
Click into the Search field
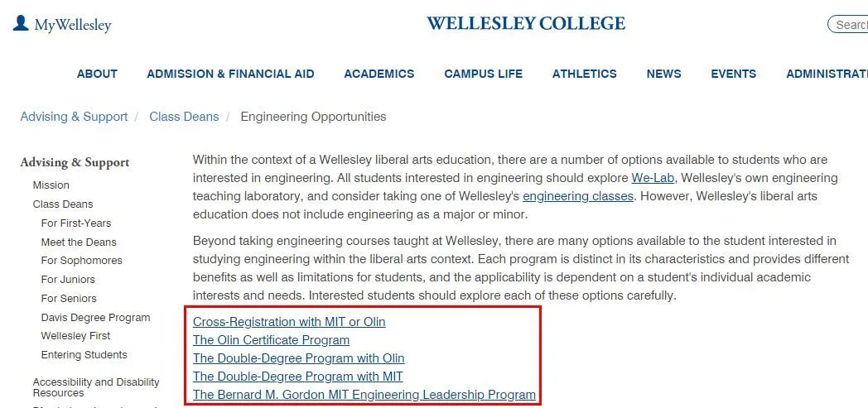pyautogui.click(x=850, y=25)
